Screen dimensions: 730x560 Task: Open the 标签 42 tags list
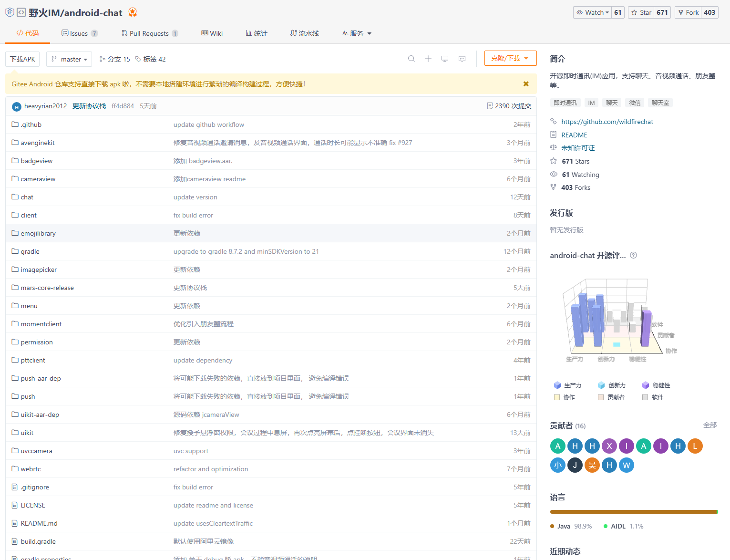[x=151, y=59]
